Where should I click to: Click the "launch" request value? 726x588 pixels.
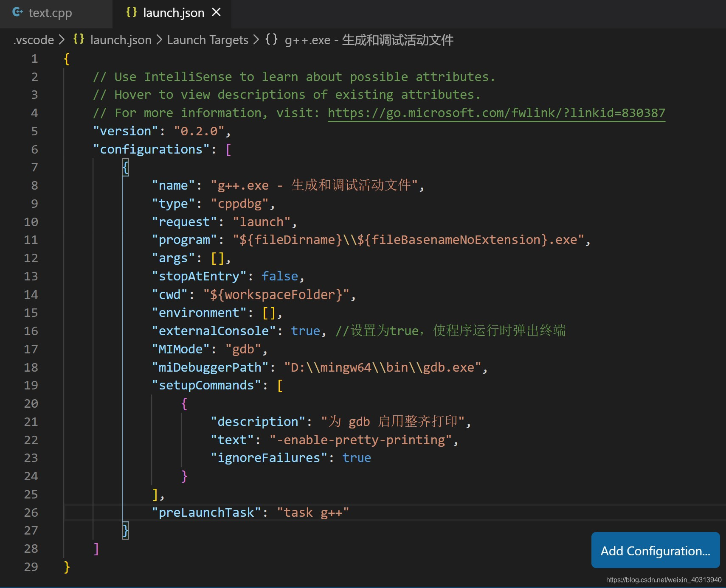point(262,222)
